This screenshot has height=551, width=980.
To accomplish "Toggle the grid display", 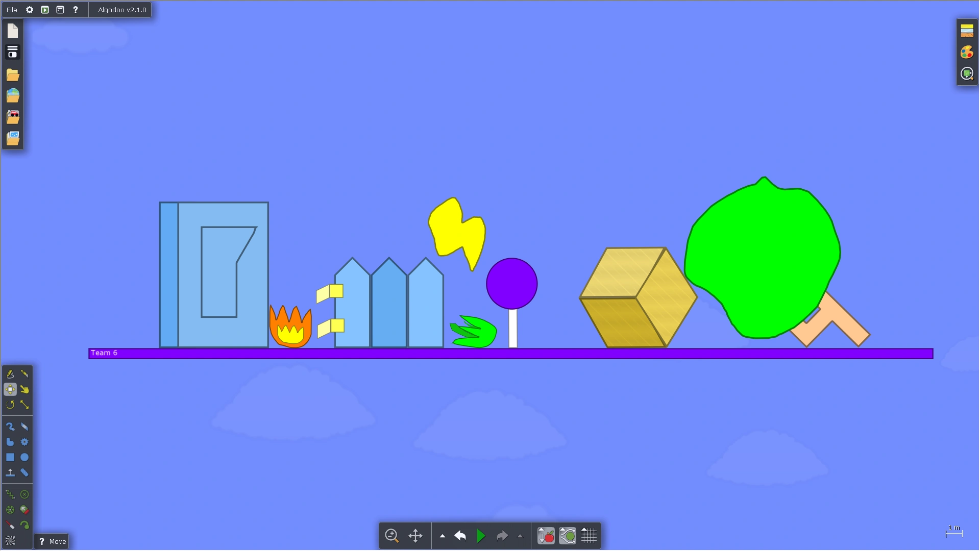I will pyautogui.click(x=589, y=536).
